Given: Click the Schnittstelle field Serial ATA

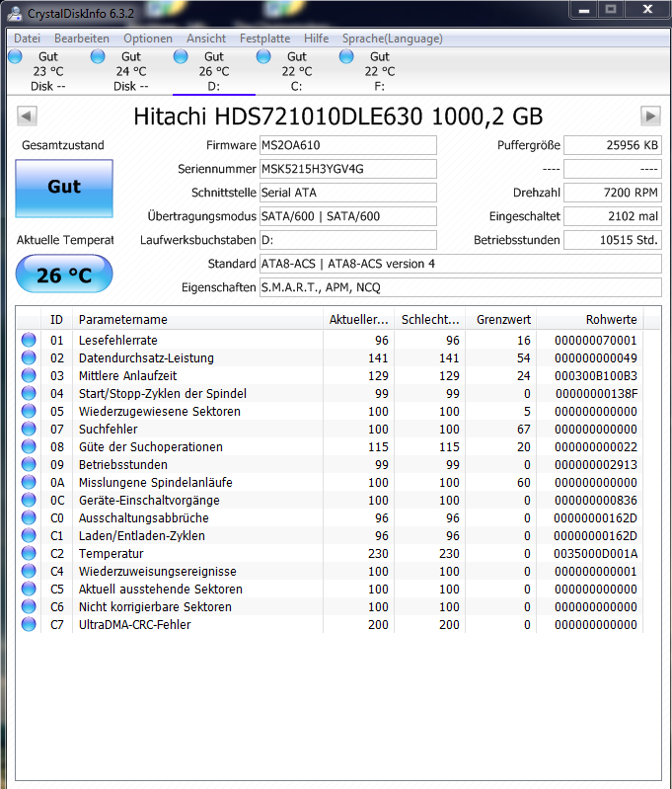Looking at the screenshot, I should [348, 193].
